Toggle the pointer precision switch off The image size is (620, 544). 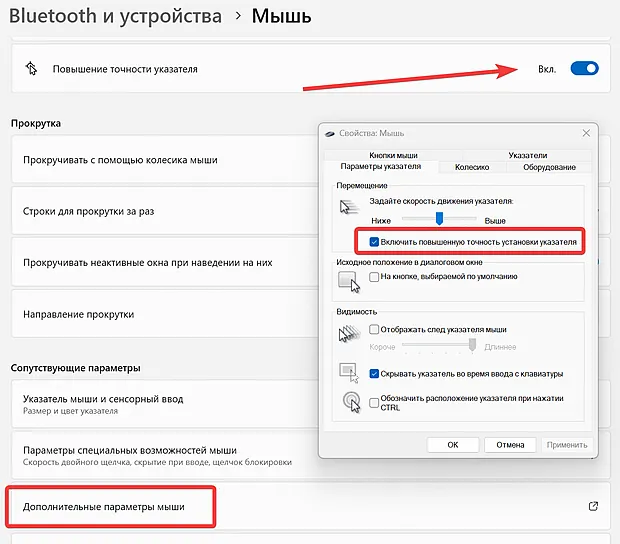(x=584, y=68)
